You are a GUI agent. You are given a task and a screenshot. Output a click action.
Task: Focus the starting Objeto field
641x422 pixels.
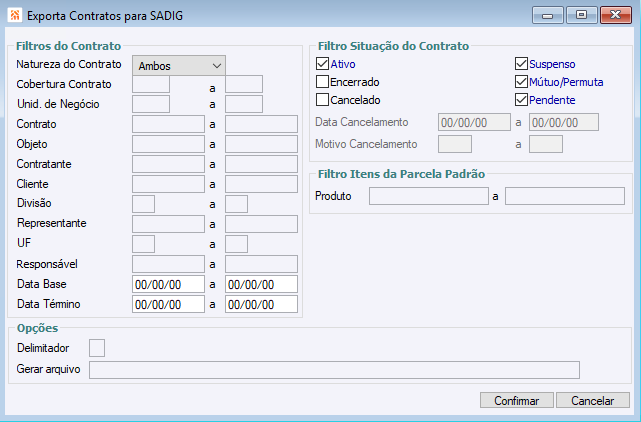[168, 144]
